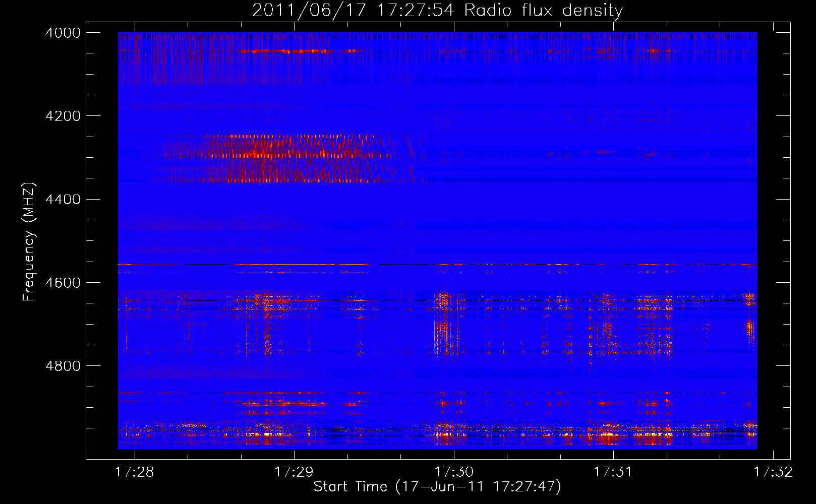Click the "Frequency (MHZ)" axis label
Image resolution: width=816 pixels, height=504 pixels.
coord(29,241)
